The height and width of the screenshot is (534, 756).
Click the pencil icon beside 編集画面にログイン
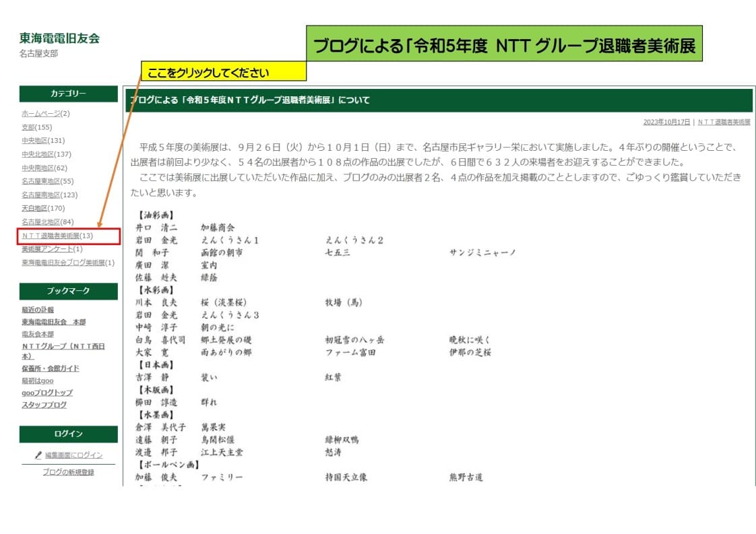click(38, 455)
